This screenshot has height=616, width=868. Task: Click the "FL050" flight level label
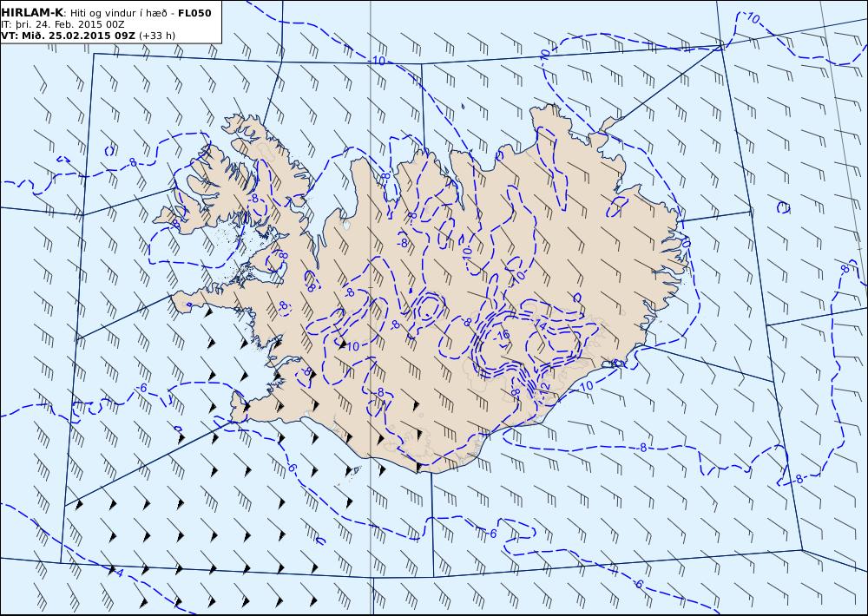[194, 13]
